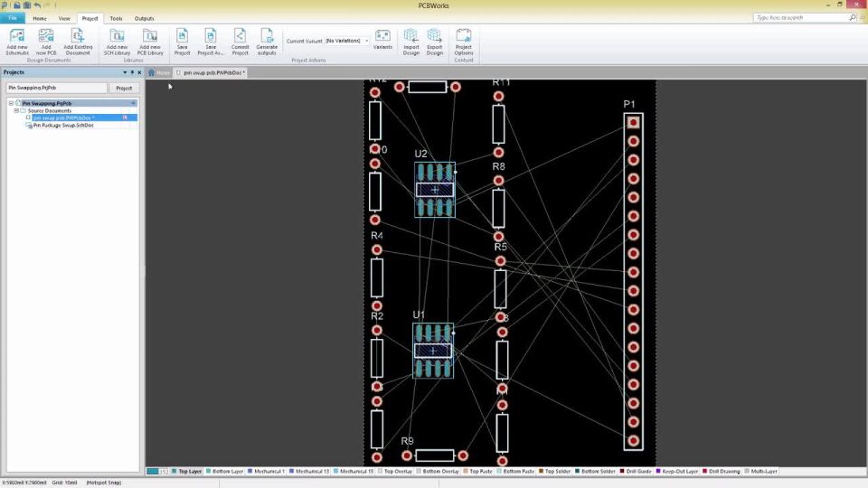Click the Commit Project icon
Viewport: 868px width, 488px height.
(240, 35)
